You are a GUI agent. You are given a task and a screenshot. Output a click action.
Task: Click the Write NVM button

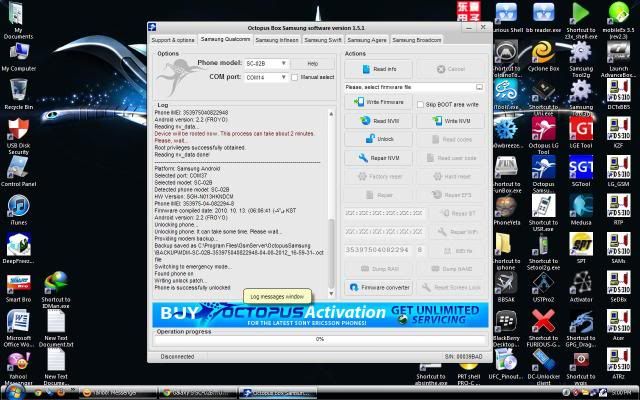coord(451,121)
